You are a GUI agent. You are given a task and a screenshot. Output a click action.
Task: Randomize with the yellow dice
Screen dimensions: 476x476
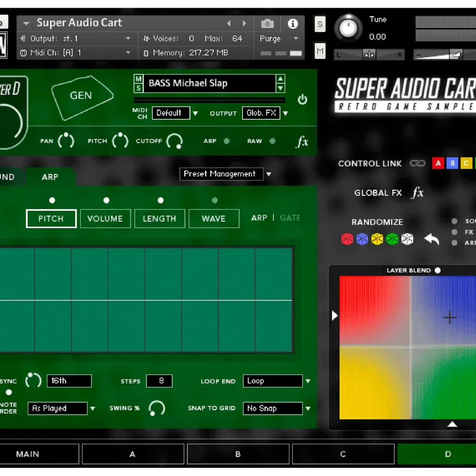pyautogui.click(x=377, y=239)
